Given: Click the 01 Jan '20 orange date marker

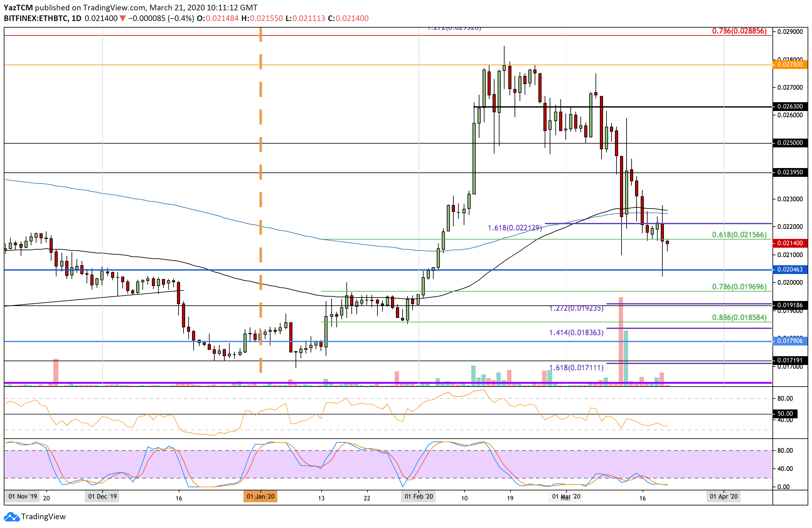Looking at the screenshot, I should [x=261, y=497].
